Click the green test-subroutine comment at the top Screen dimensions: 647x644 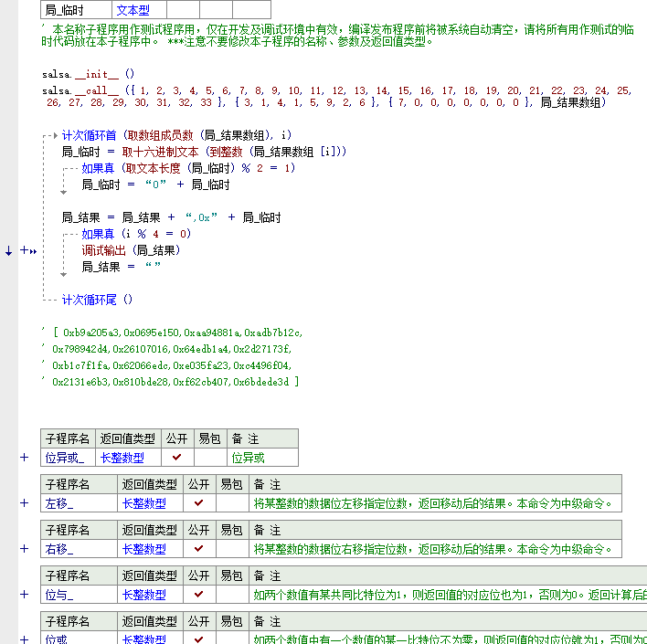click(x=337, y=36)
